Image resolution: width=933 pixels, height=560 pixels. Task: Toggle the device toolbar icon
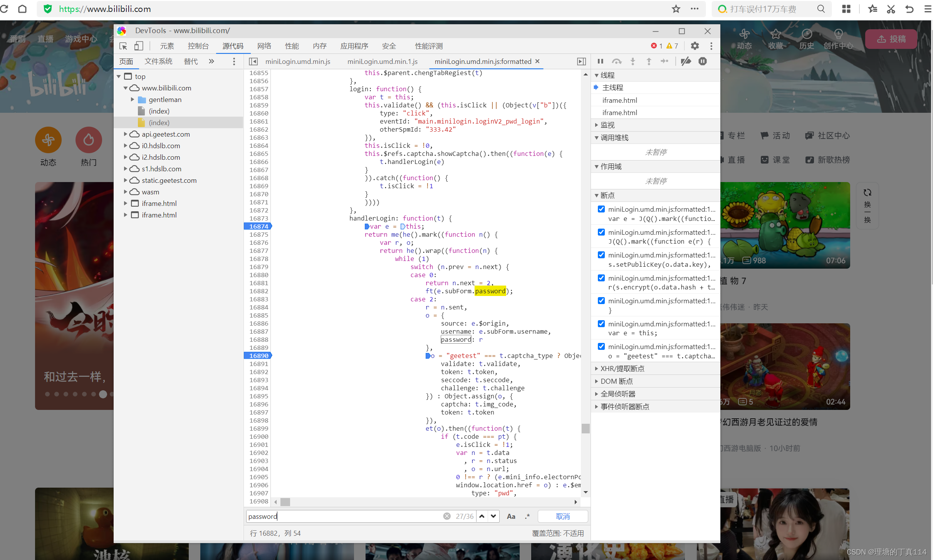[x=139, y=46]
